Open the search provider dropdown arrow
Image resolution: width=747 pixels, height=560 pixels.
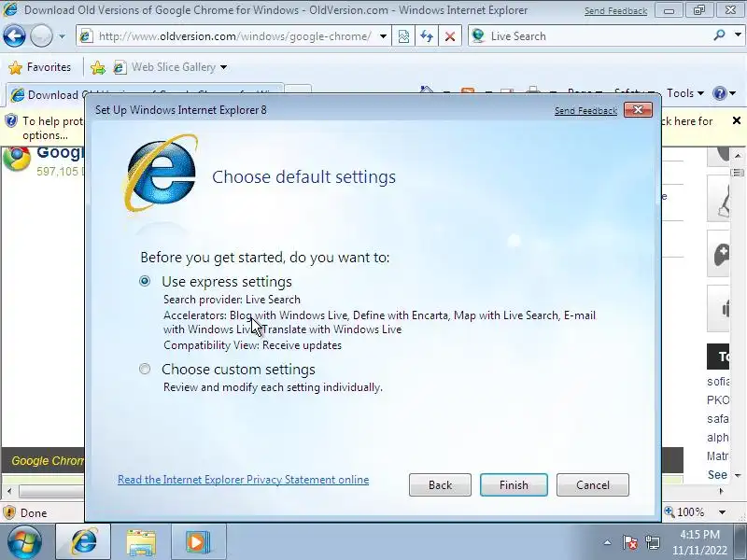tap(738, 35)
